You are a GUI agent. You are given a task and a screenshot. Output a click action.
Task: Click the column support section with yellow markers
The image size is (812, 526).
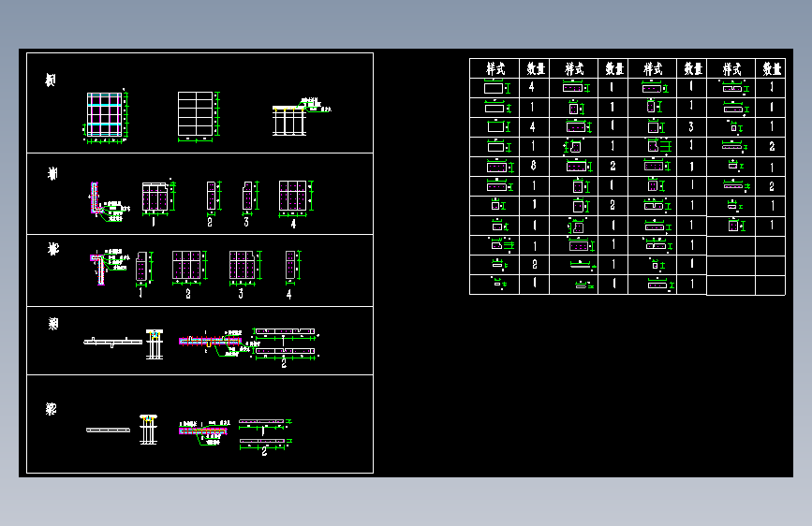pos(290,121)
